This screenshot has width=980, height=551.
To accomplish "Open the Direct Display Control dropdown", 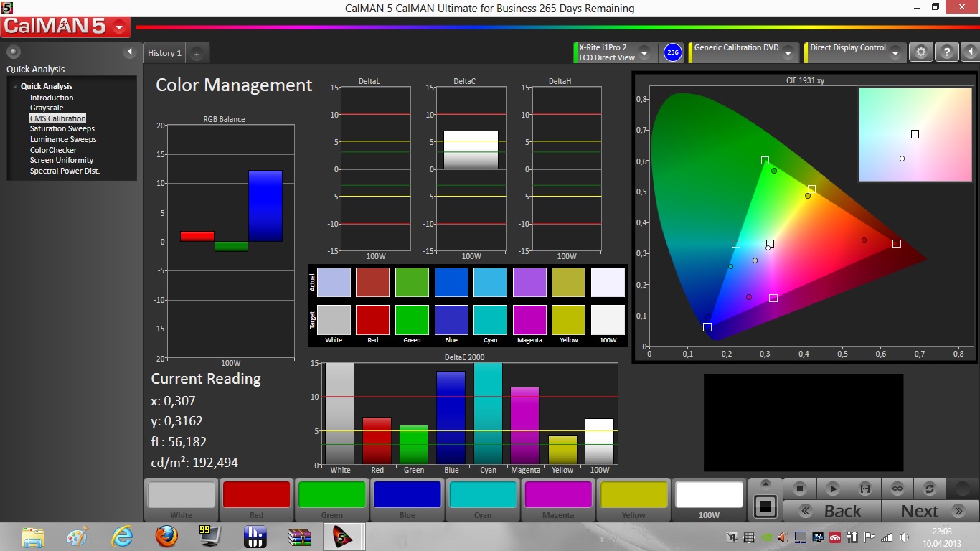I will [895, 53].
